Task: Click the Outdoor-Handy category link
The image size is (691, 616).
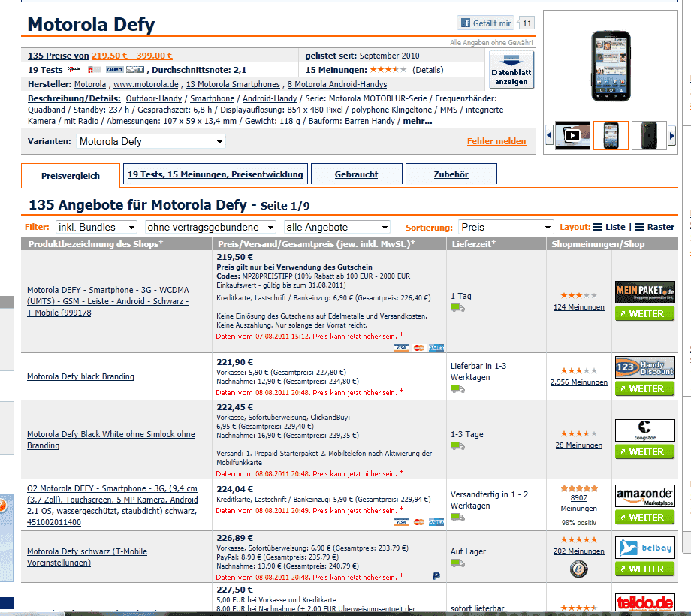Action: (x=154, y=98)
